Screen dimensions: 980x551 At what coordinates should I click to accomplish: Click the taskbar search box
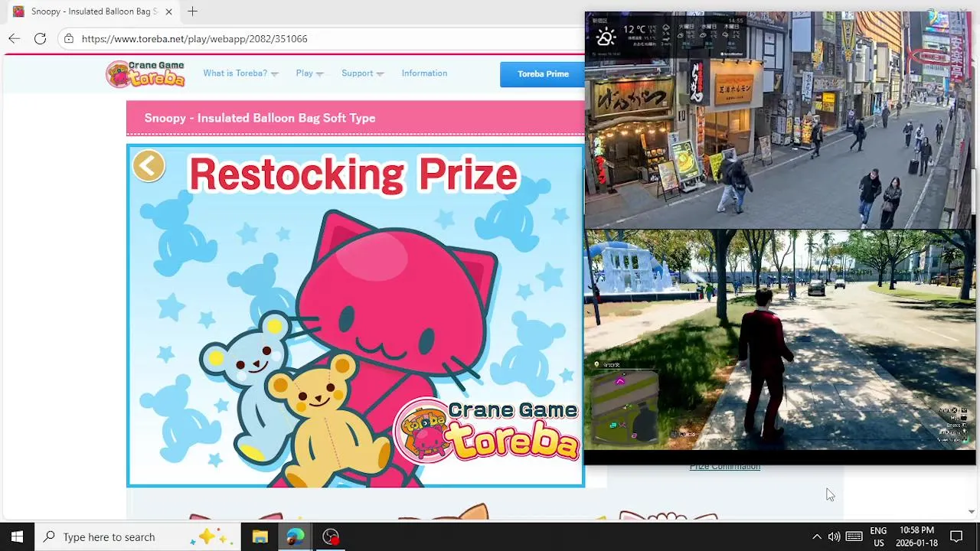[138, 537]
